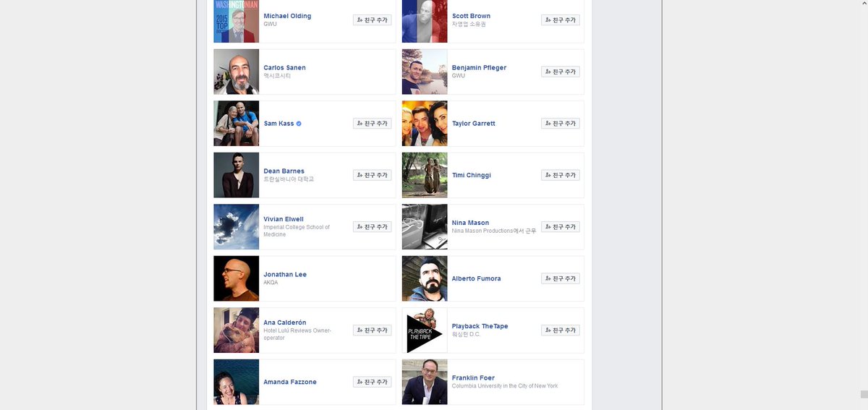Viewport: 868px width, 410px height.
Task: Click the add friend button for Benjamin Pfleger
Action: [x=561, y=72]
